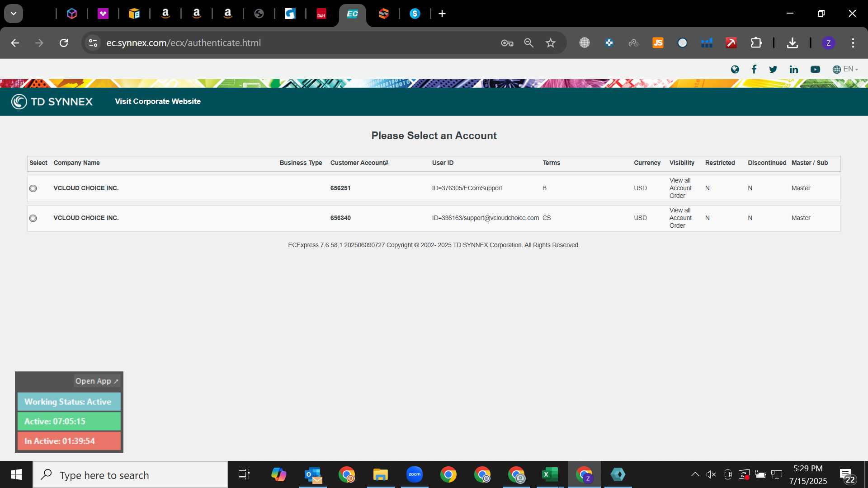Image resolution: width=868 pixels, height=488 pixels.
Task: Click the globe website icon beside Facebook
Action: click(x=735, y=69)
